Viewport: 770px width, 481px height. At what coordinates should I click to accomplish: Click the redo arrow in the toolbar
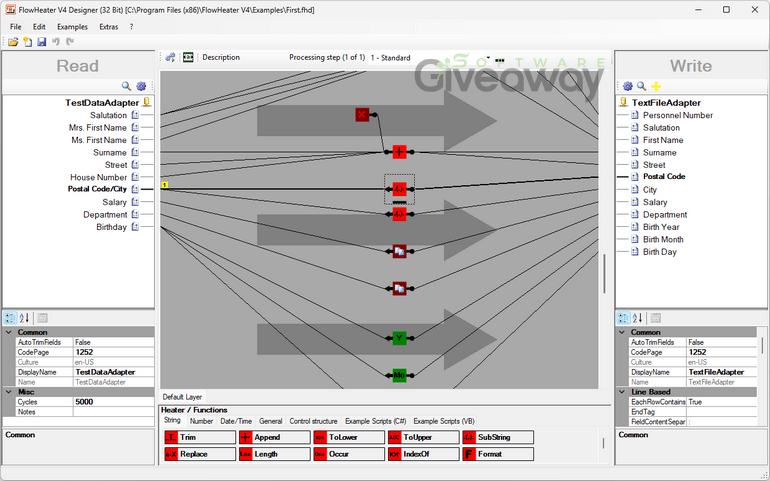pos(70,42)
